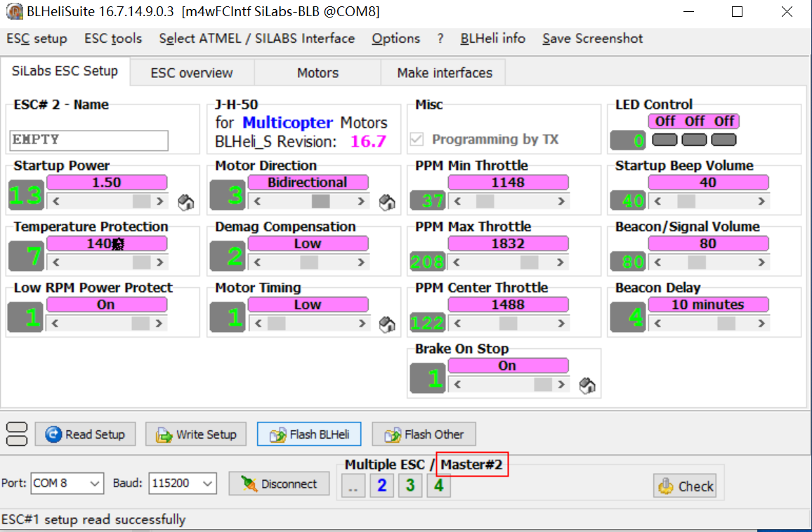
Task: Click the BLHeli_S Revision 16.7 text
Action: 301,141
